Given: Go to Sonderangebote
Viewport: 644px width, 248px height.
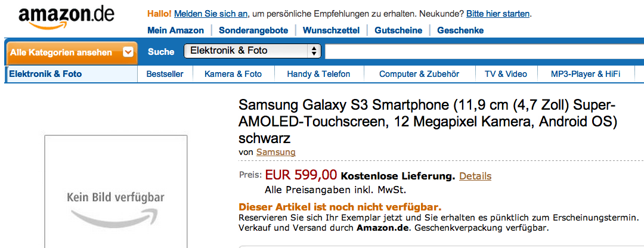Looking at the screenshot, I should coord(253,30).
